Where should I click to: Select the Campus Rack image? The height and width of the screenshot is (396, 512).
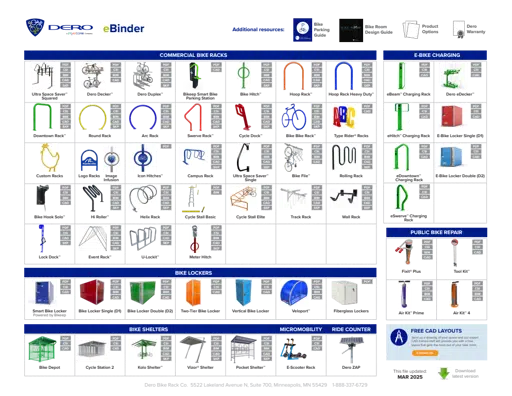coord(194,157)
